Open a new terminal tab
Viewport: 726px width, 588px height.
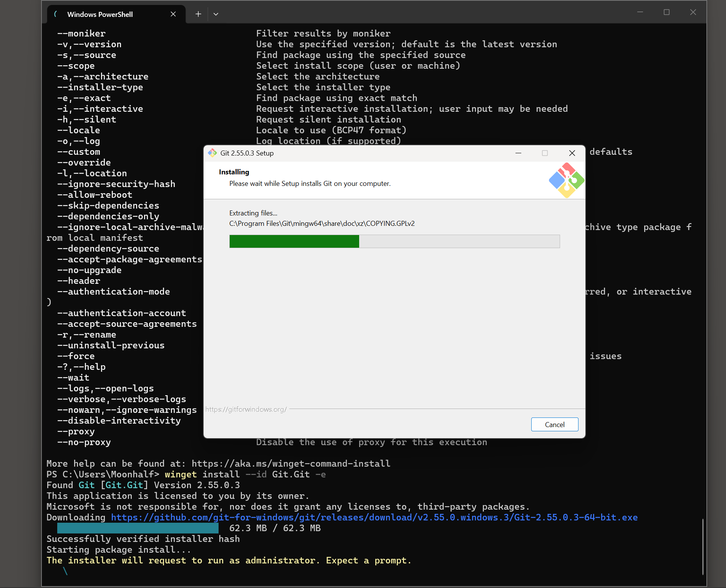(x=198, y=14)
